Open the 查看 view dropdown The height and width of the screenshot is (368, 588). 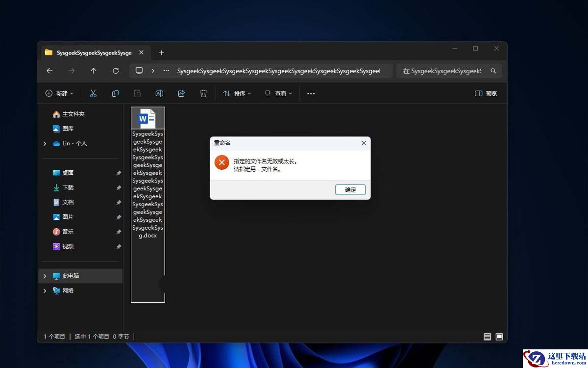[x=278, y=93]
